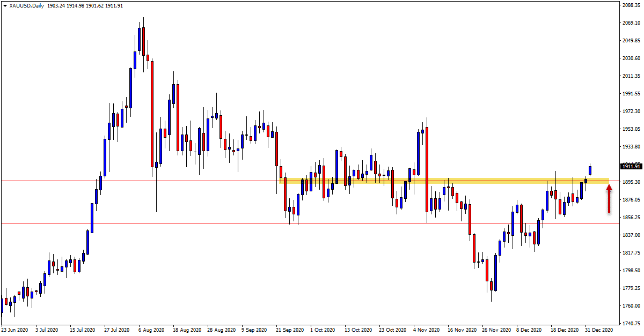644x336 pixels.
Task: Click the 1933.80 price axis label
Action: pyautogui.click(x=631, y=147)
